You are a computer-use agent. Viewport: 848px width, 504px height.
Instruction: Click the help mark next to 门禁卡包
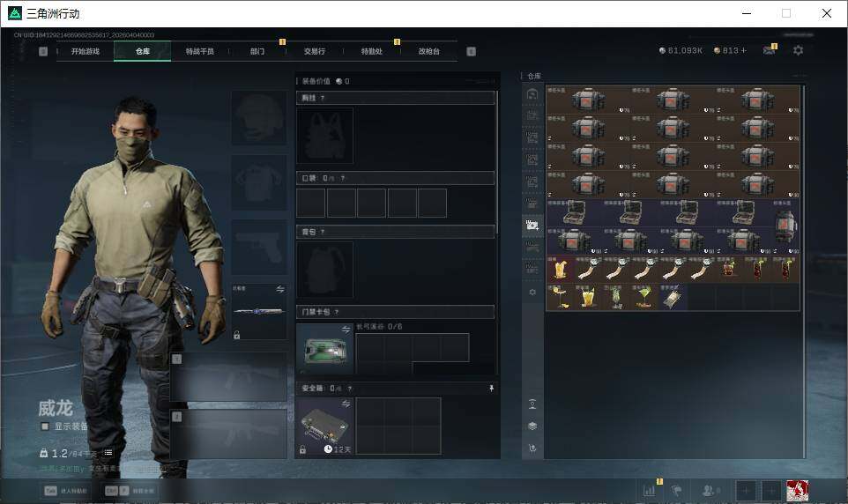pos(337,312)
